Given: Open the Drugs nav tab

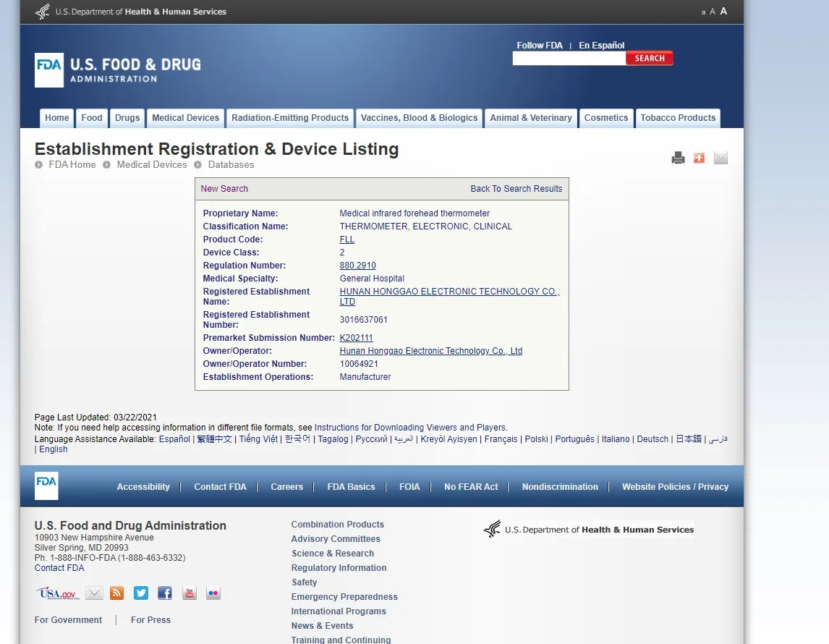Looking at the screenshot, I should point(127,118).
